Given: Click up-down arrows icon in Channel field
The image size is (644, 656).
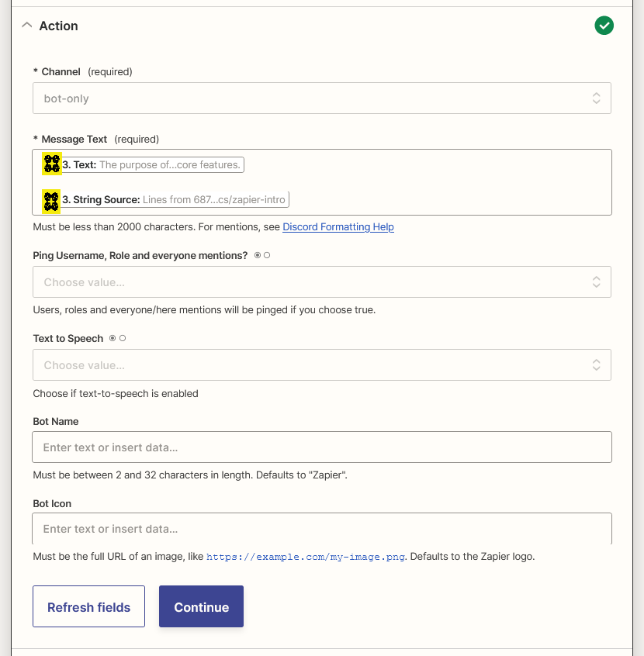Looking at the screenshot, I should click(596, 98).
